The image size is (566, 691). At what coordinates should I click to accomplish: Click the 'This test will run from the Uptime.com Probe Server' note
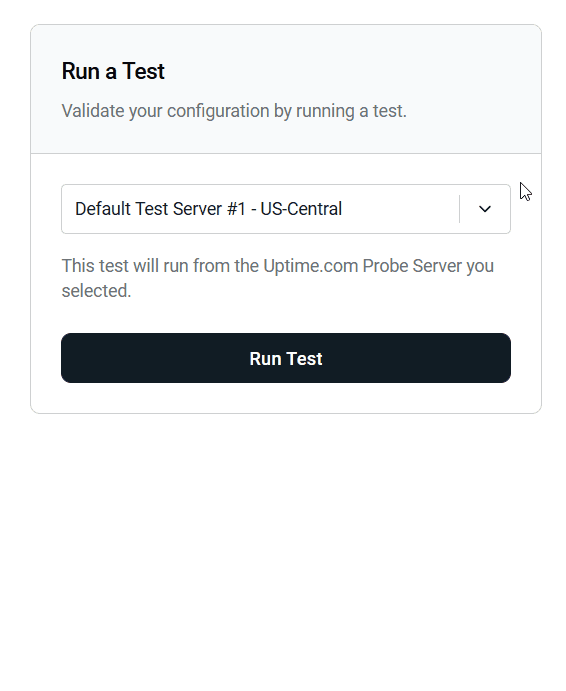point(278,278)
